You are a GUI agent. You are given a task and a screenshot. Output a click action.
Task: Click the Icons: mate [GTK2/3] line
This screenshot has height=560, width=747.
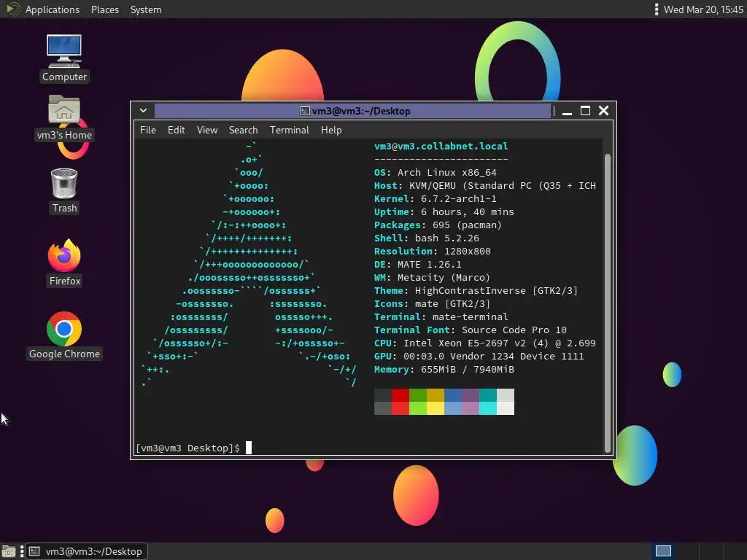click(432, 304)
